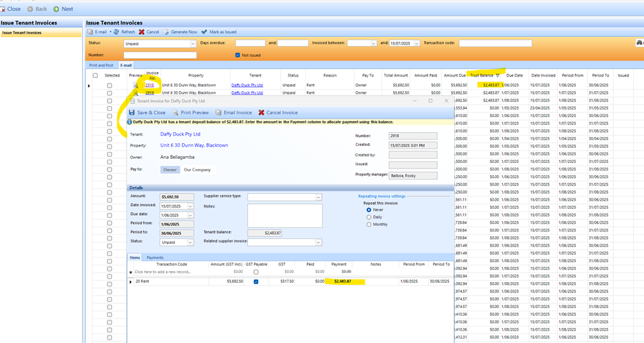Viewport: 644px width, 343px height.
Task: Click the Transaction code input field
Action: click(x=495, y=43)
